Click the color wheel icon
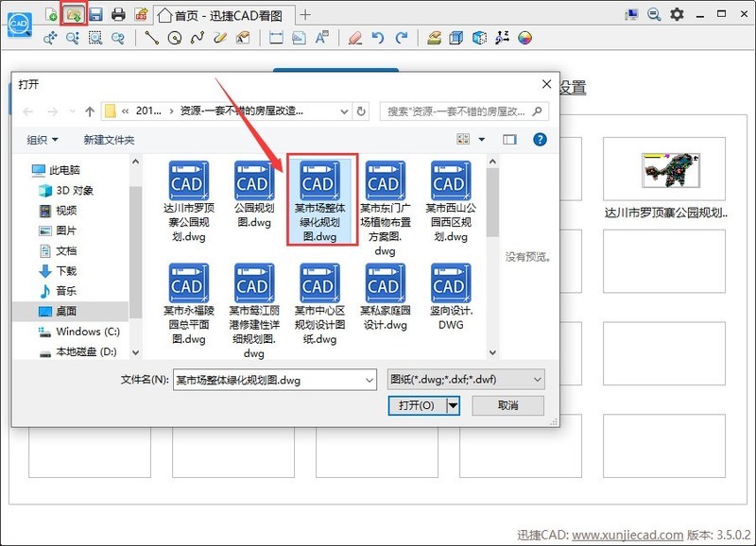756x546 pixels. (x=525, y=38)
